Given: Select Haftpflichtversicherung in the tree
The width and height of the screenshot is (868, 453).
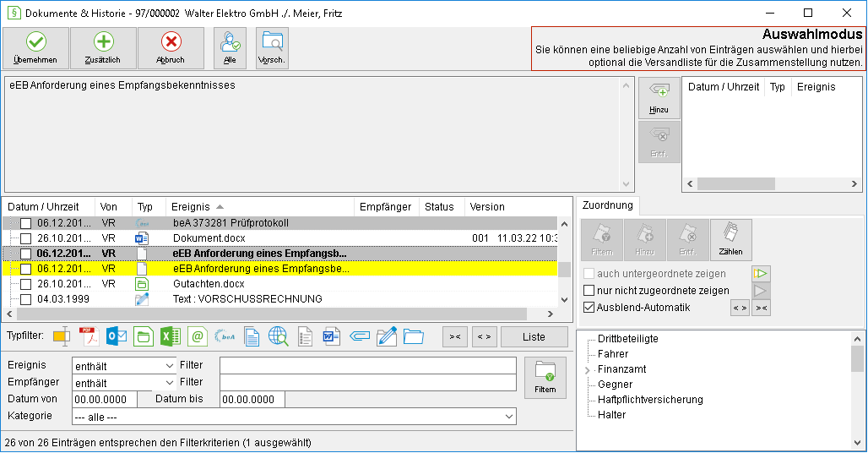Looking at the screenshot, I should [650, 399].
